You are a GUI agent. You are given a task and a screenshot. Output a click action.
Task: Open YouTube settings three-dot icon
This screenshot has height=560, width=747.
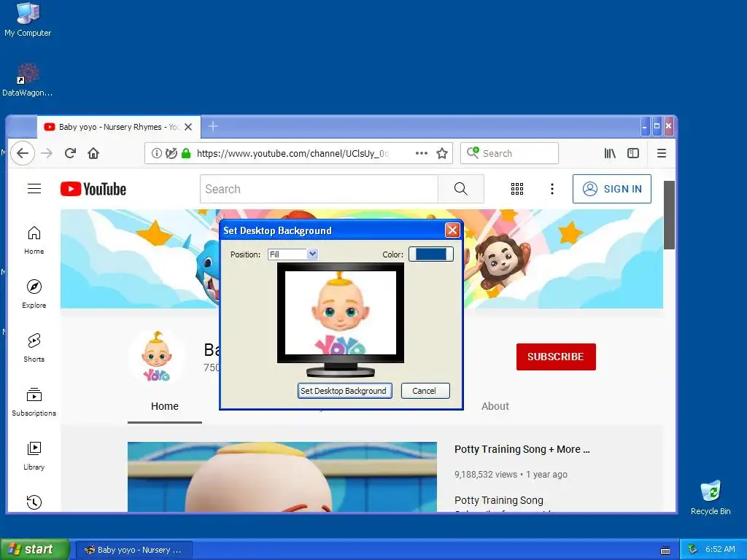552,189
